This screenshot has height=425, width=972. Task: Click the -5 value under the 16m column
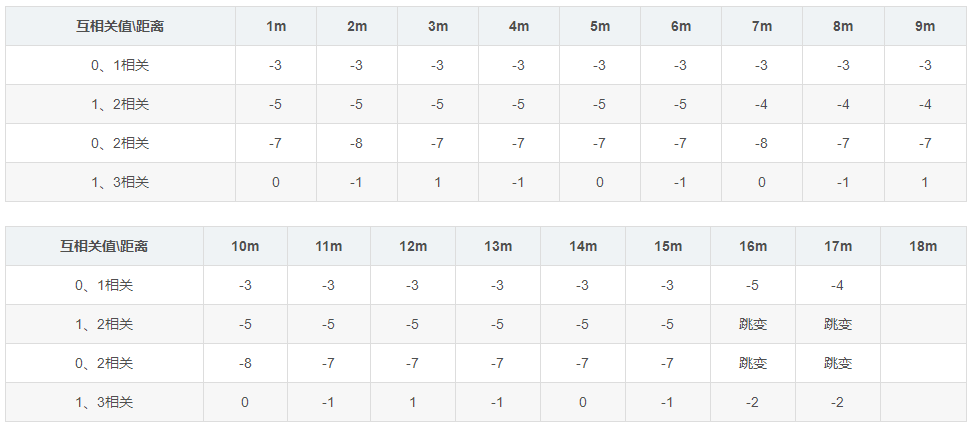click(x=753, y=285)
